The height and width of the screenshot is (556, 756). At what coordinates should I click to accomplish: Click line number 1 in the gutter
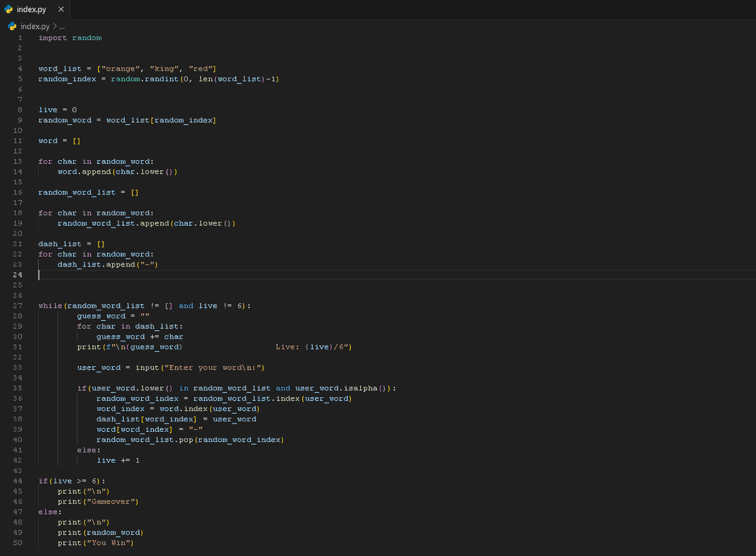[20, 38]
